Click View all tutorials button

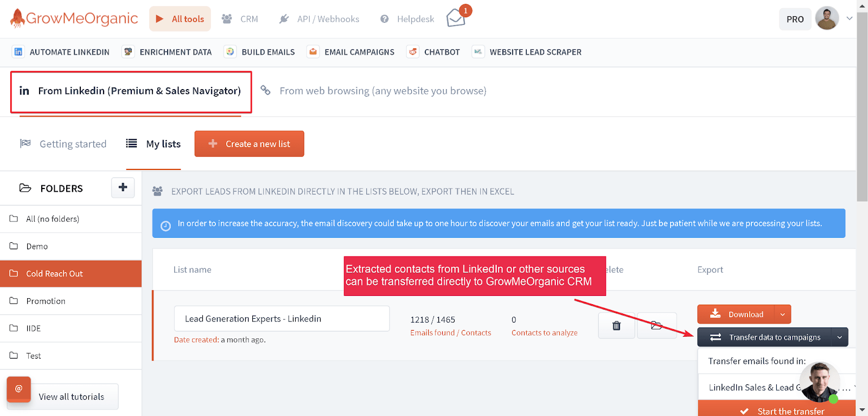click(x=72, y=397)
